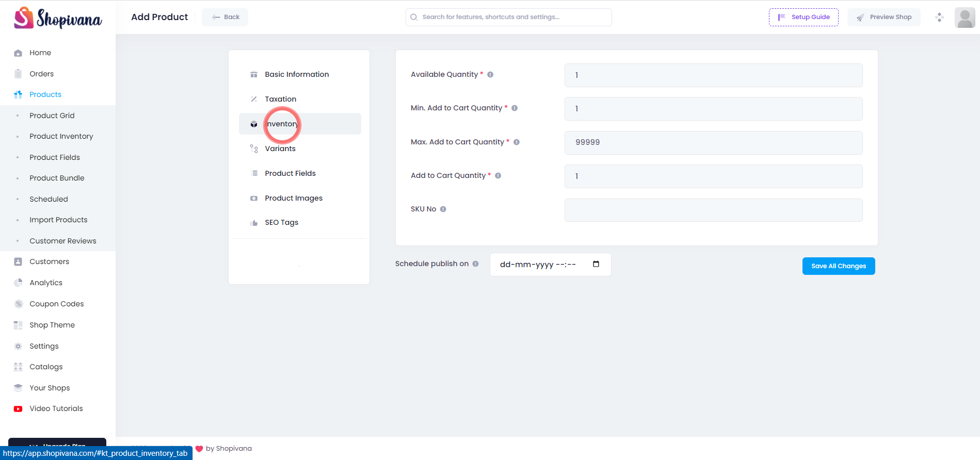The width and height of the screenshot is (980, 460).
Task: Click the Video Tutorials YouTube icon
Action: tap(18, 409)
